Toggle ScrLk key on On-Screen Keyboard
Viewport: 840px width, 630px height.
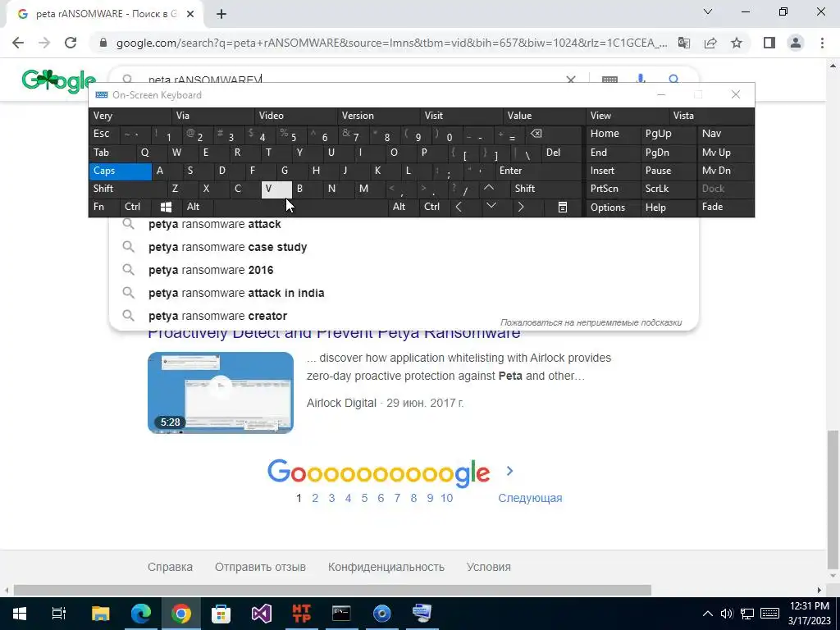point(668,189)
